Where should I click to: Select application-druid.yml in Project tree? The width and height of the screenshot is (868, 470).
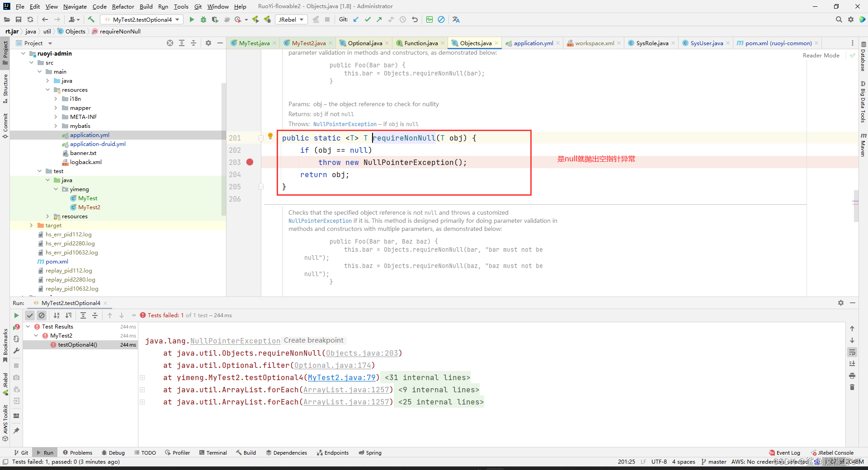point(98,144)
